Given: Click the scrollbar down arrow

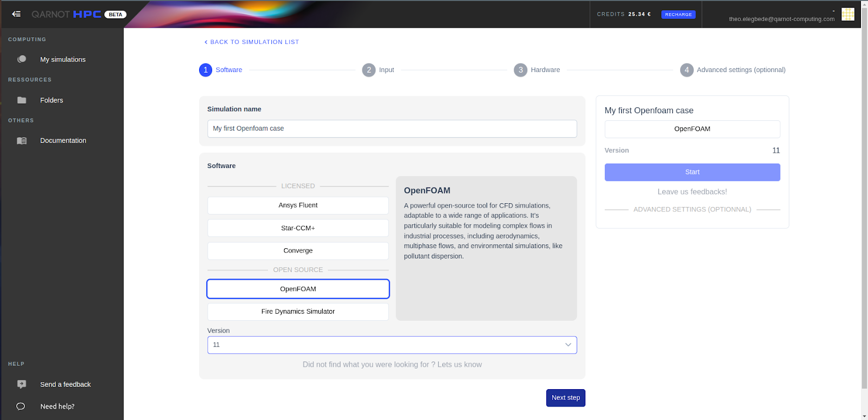Looking at the screenshot, I should click(x=864, y=416).
